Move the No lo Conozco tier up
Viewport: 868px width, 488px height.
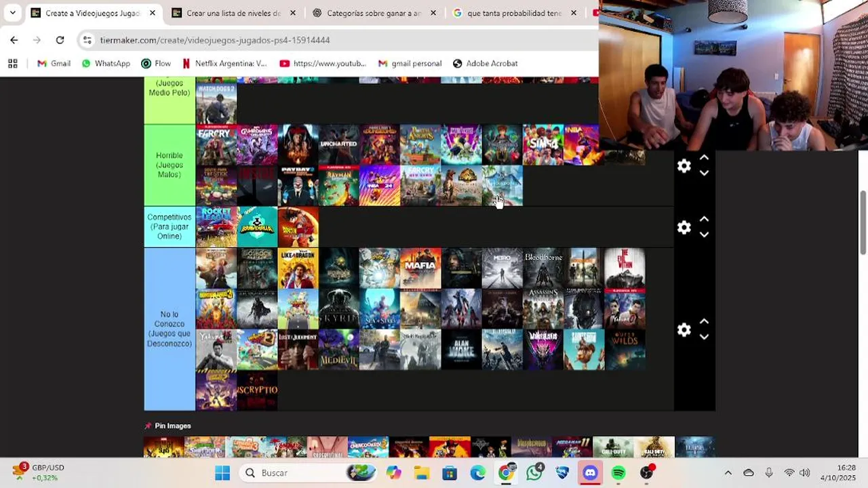point(704,321)
